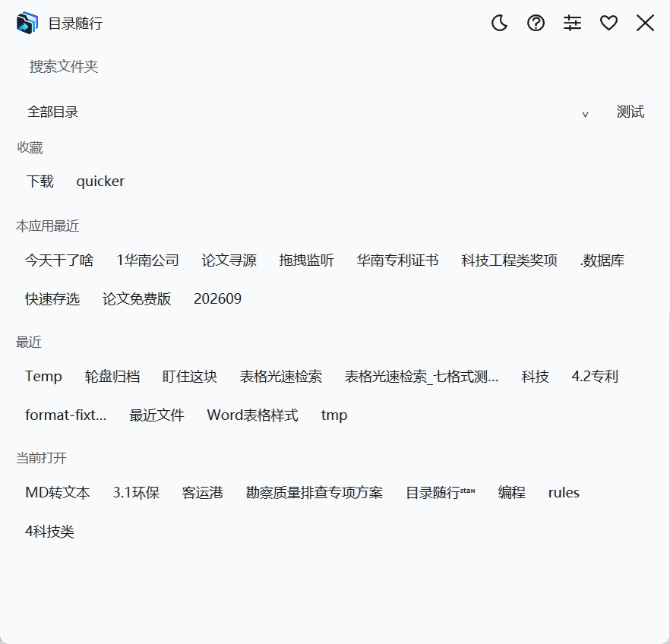
Task: Open the 表格光速检索_七格式测... folder
Action: tap(422, 377)
